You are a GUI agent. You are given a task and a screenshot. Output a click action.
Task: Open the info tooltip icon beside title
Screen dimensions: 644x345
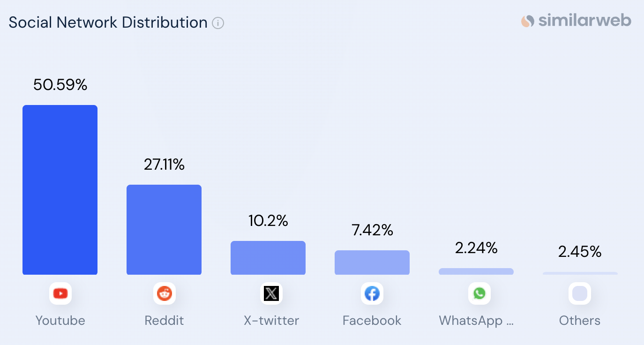point(218,23)
